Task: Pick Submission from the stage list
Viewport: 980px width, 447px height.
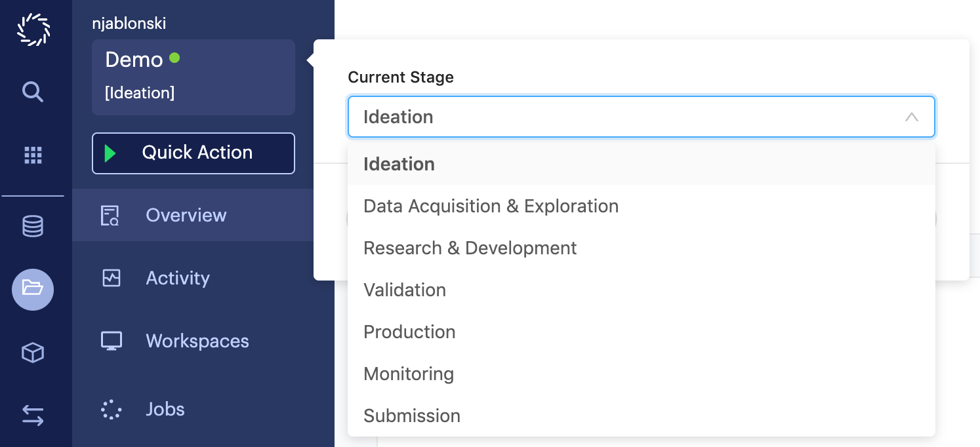Action: 412,416
